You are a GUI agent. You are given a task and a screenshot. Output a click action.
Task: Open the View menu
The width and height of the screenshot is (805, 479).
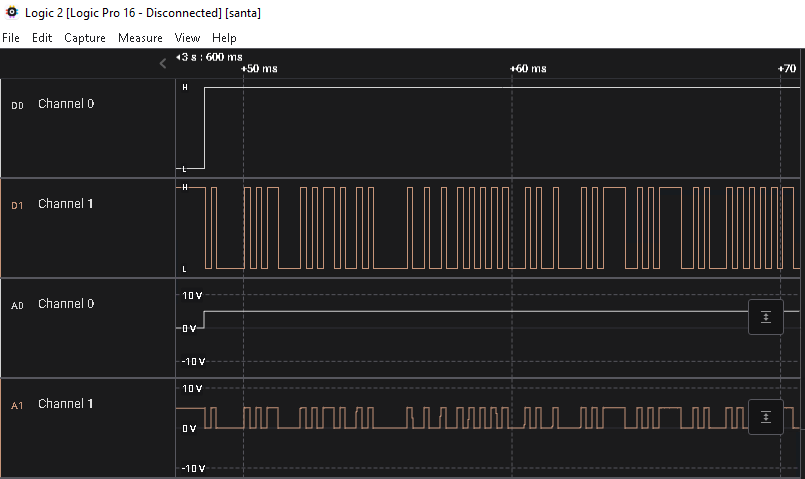coord(187,38)
